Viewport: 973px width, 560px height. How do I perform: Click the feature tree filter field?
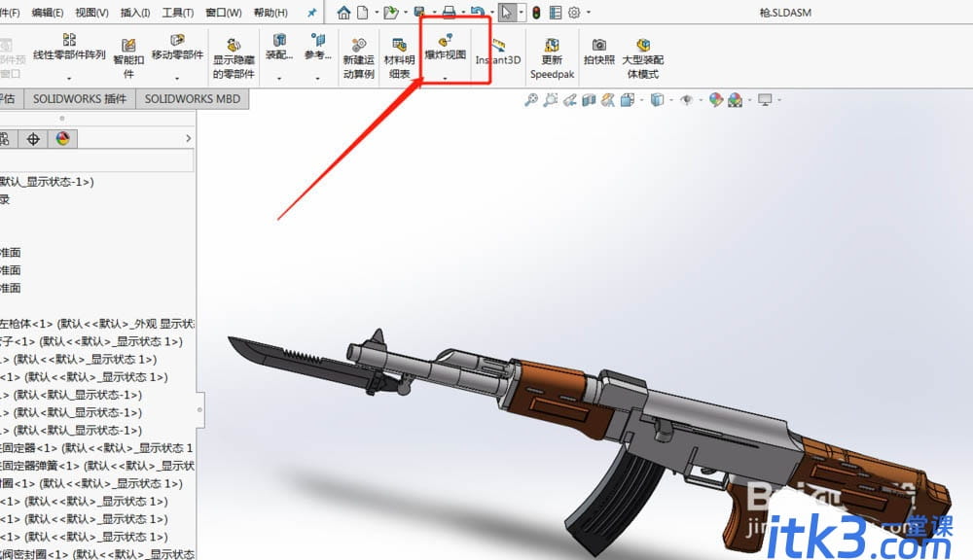pos(96,161)
